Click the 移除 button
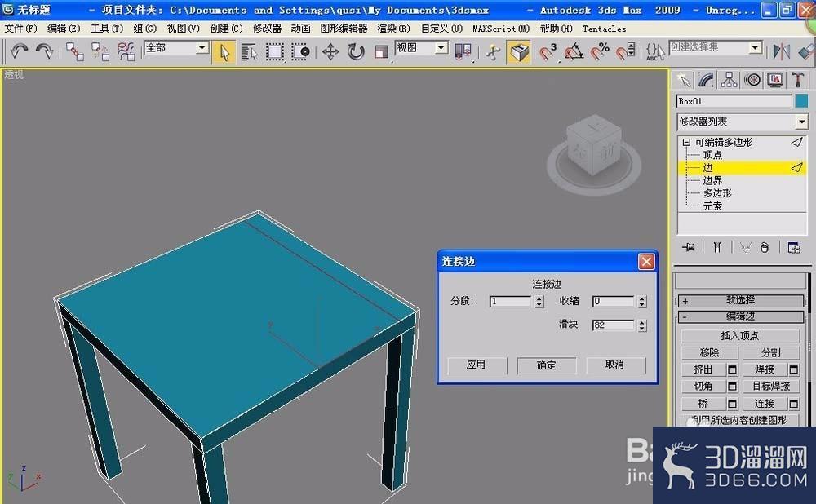This screenshot has height=504, width=816. point(709,352)
